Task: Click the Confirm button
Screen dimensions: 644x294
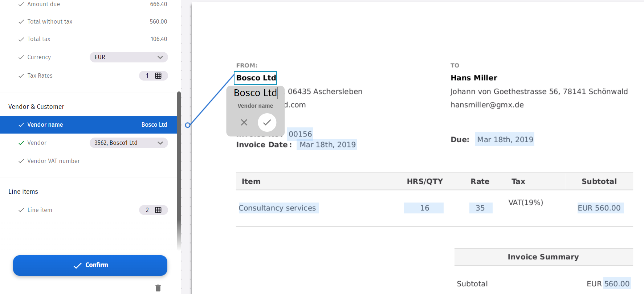Action: (90, 265)
